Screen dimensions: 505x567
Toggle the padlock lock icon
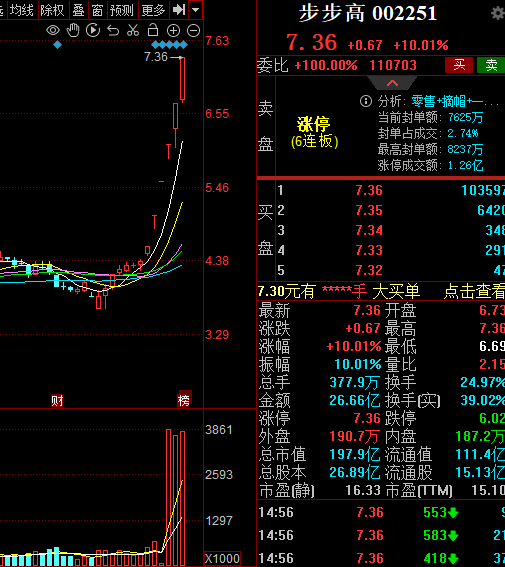[x=153, y=30]
